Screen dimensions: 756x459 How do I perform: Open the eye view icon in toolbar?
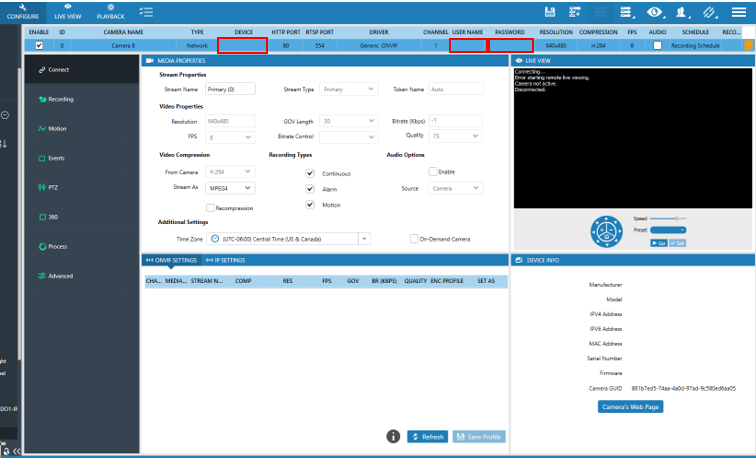click(x=655, y=11)
